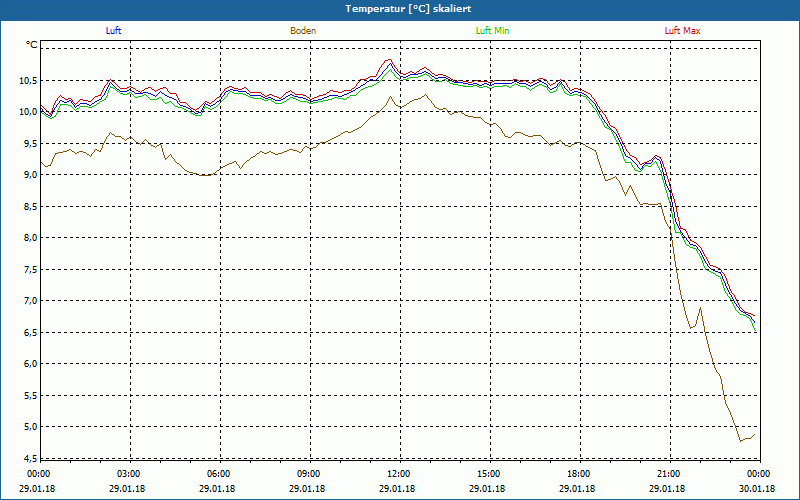The image size is (800, 500).
Task: Click the chart title Temperatur [°C] skaliert
Action: (408, 9)
